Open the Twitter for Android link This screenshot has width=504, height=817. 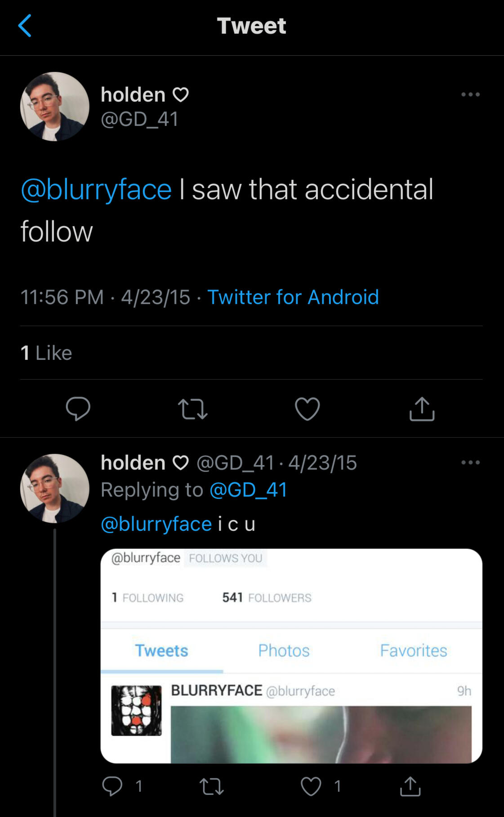[293, 297]
